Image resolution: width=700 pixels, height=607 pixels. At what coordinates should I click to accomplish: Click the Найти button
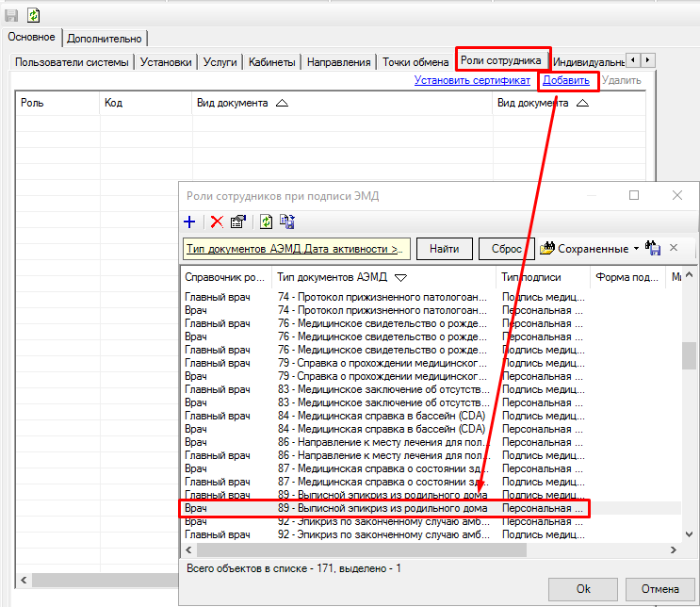coord(444,248)
